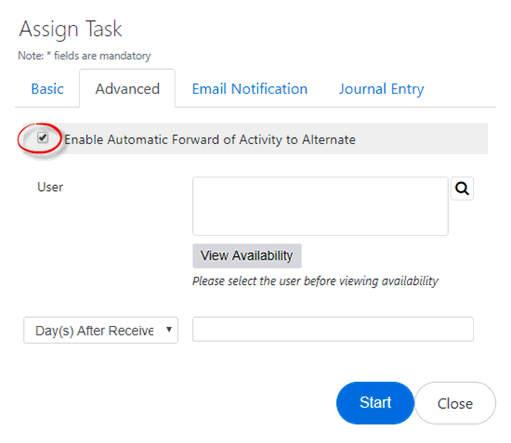
Task: Click the User field label
Action: pyautogui.click(x=50, y=187)
